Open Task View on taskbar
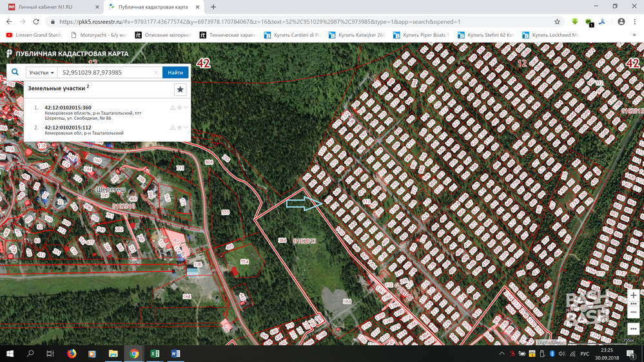Viewport: 644px width, 362px height. pos(50,354)
